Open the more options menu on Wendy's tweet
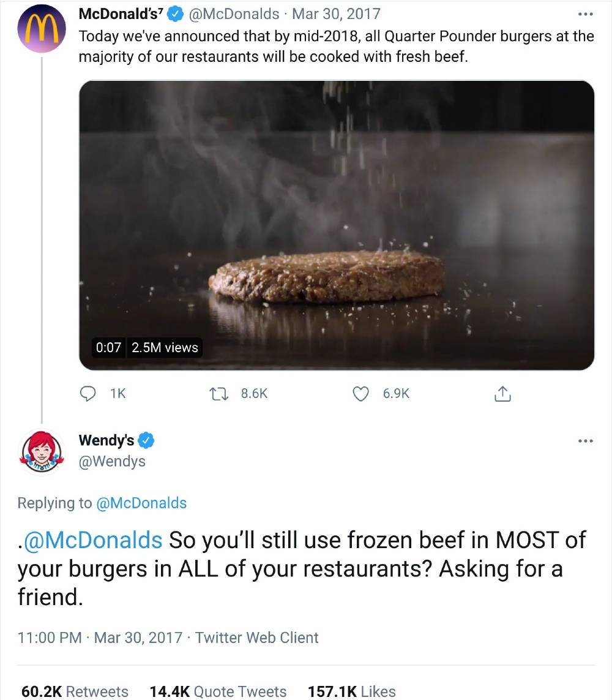The width and height of the screenshot is (612, 700). pos(586,440)
